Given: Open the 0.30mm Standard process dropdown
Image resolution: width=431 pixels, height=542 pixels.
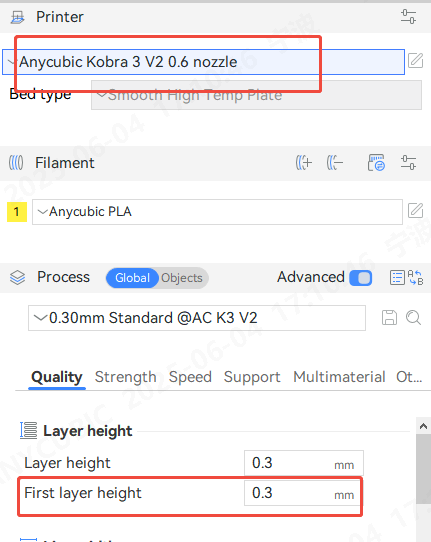Looking at the screenshot, I should pos(197,318).
